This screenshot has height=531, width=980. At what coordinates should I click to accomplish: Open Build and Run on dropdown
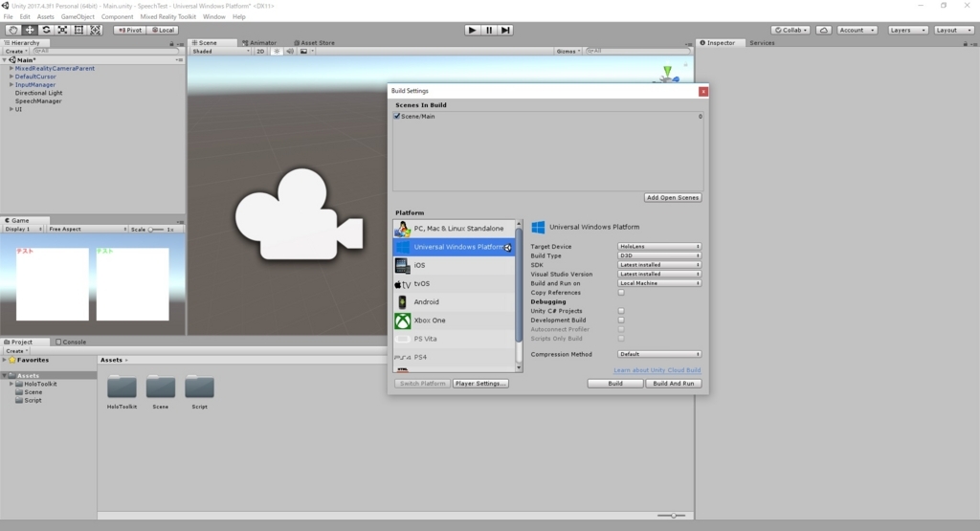click(659, 283)
